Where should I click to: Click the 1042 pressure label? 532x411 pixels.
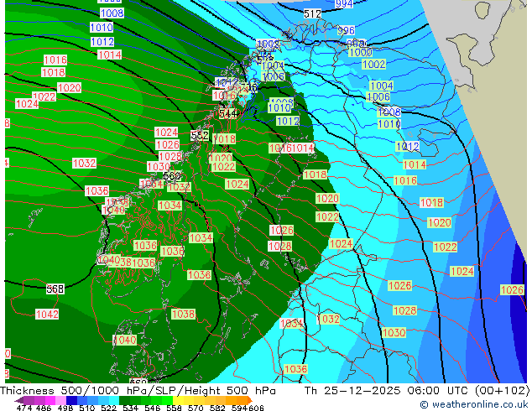(47, 314)
